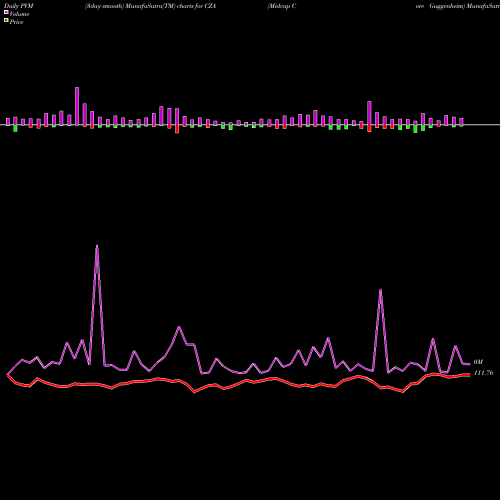500x500 pixels.
Task: Select the Price legend label
Action: [16, 22]
